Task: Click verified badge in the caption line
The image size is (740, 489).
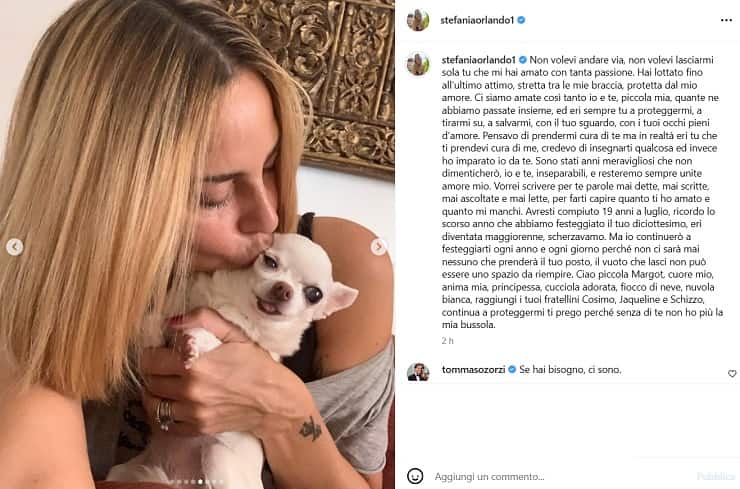Action: tap(522, 60)
